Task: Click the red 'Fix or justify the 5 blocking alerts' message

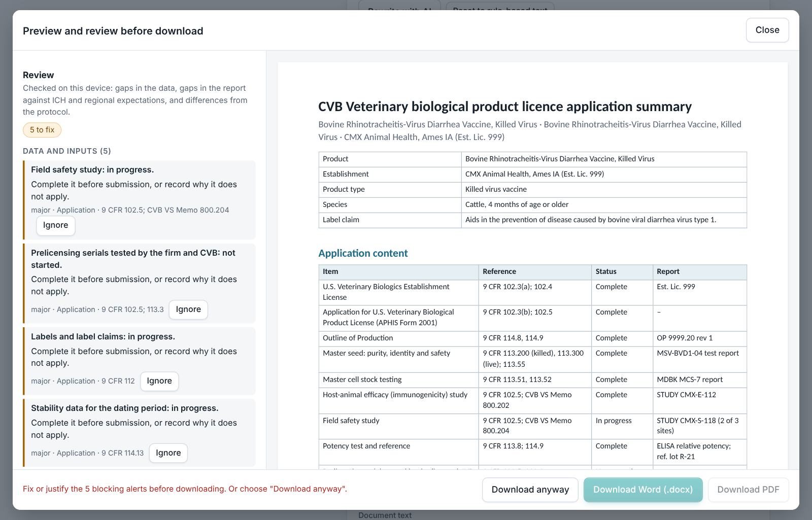Action: 185,489
